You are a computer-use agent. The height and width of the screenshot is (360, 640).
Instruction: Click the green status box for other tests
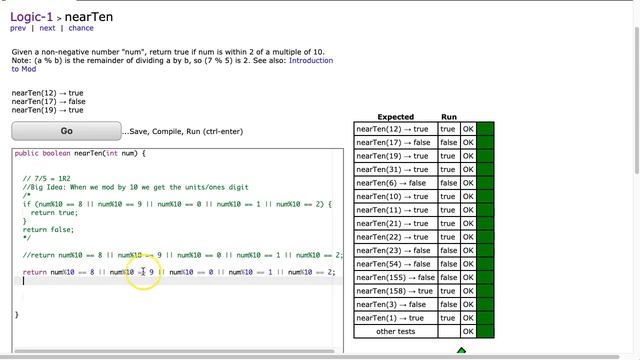tap(485, 331)
